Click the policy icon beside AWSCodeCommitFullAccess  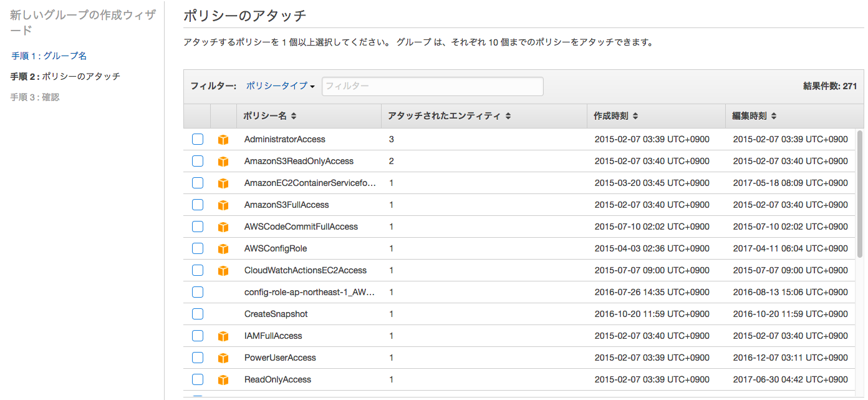point(223,227)
